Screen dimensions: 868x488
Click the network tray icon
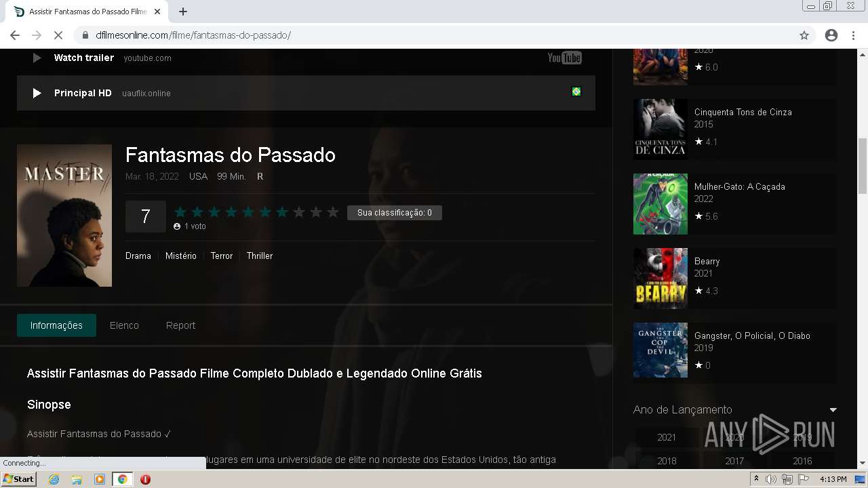coord(787,479)
